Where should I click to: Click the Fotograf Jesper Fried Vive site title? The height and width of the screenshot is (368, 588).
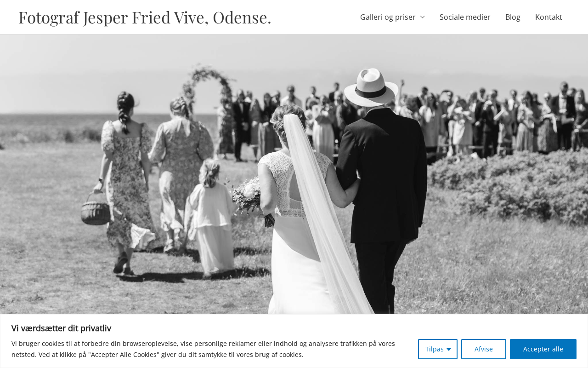145,17
